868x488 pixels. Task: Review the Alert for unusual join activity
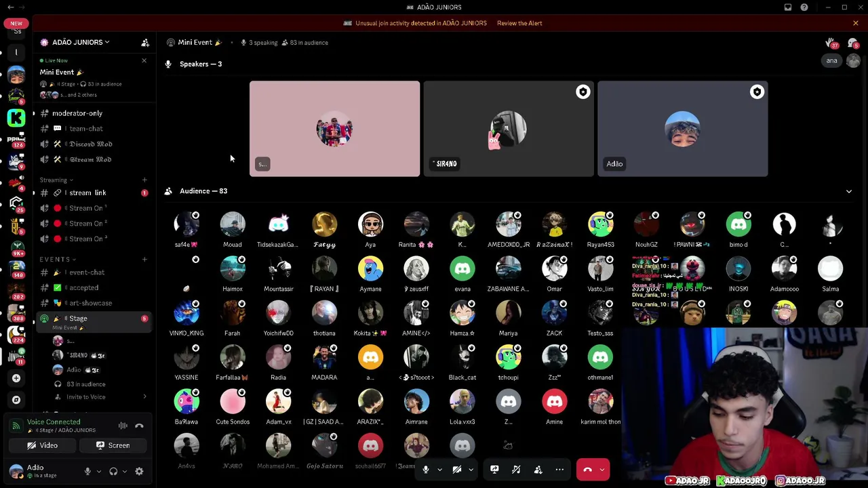pyautogui.click(x=519, y=23)
